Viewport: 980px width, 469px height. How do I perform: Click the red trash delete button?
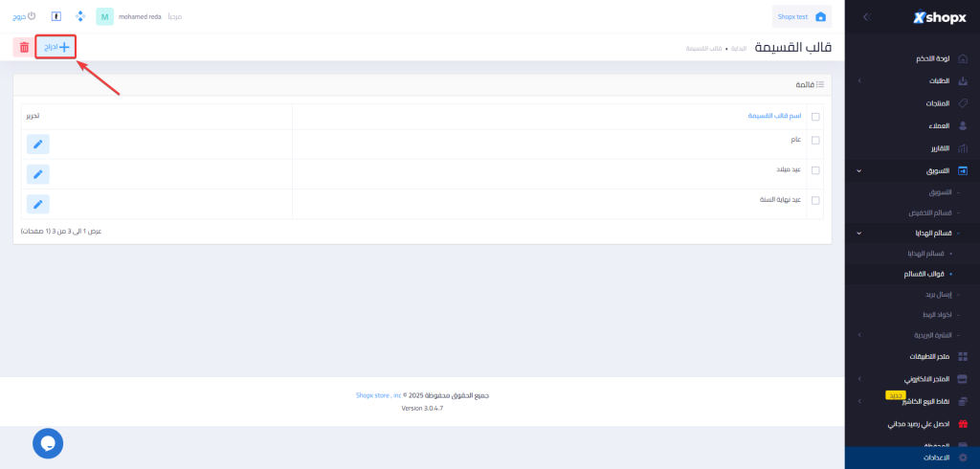pos(22,47)
